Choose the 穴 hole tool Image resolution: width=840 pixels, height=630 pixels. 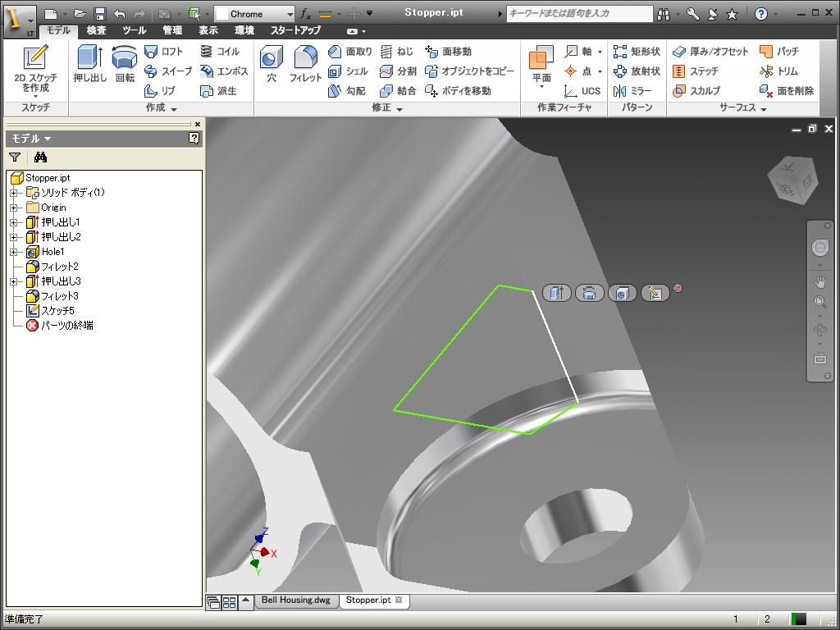272,65
